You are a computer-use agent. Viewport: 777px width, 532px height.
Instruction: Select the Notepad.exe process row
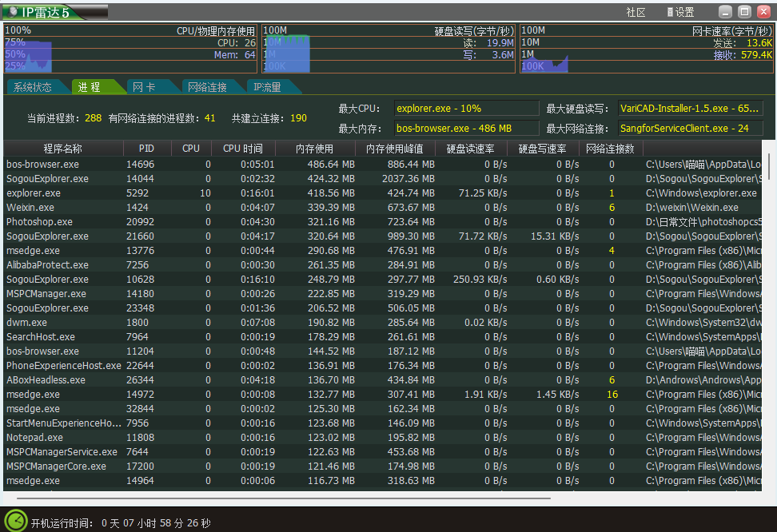point(35,438)
